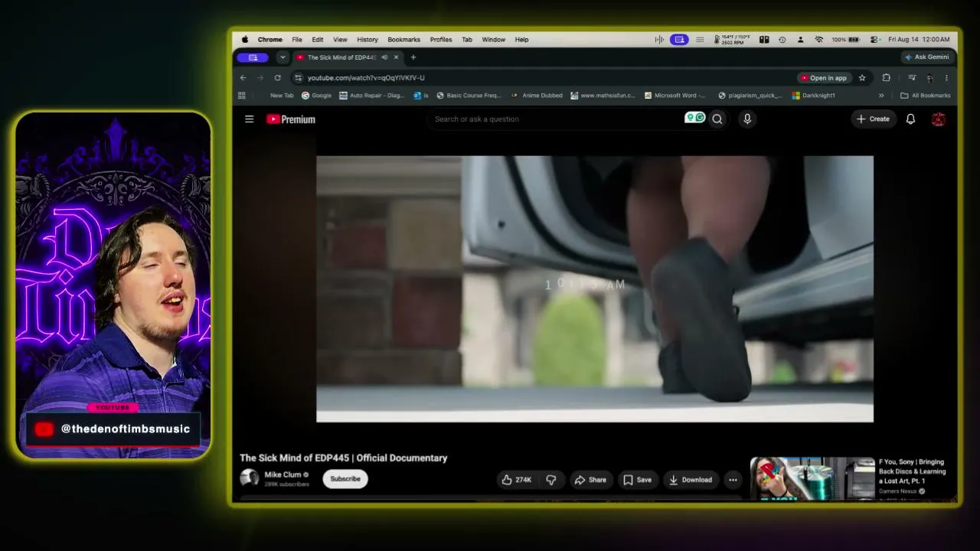This screenshot has height=551, width=980.
Task: Subscribe to Mike Clum channel
Action: tap(345, 479)
